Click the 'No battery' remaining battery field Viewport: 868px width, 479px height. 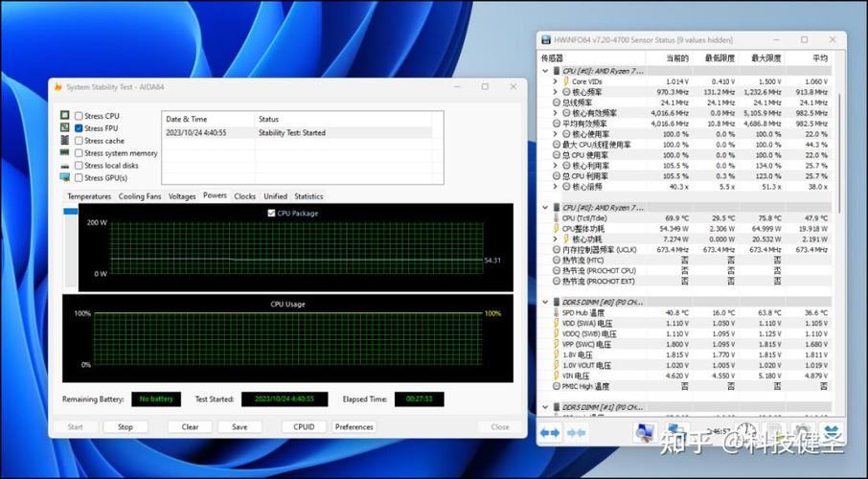[x=156, y=399]
